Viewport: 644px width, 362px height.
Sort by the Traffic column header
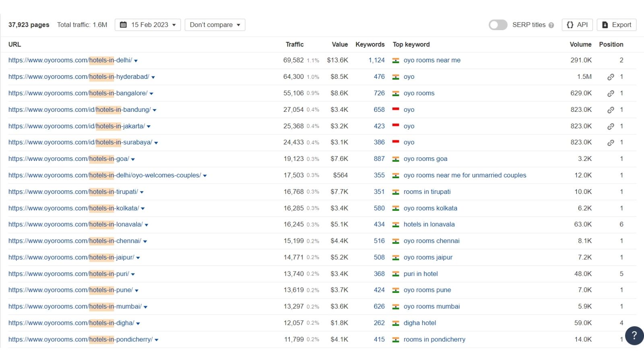(x=295, y=45)
